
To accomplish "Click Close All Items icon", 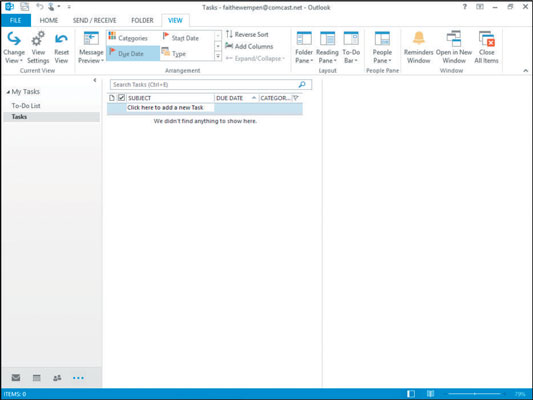I will pos(486,38).
